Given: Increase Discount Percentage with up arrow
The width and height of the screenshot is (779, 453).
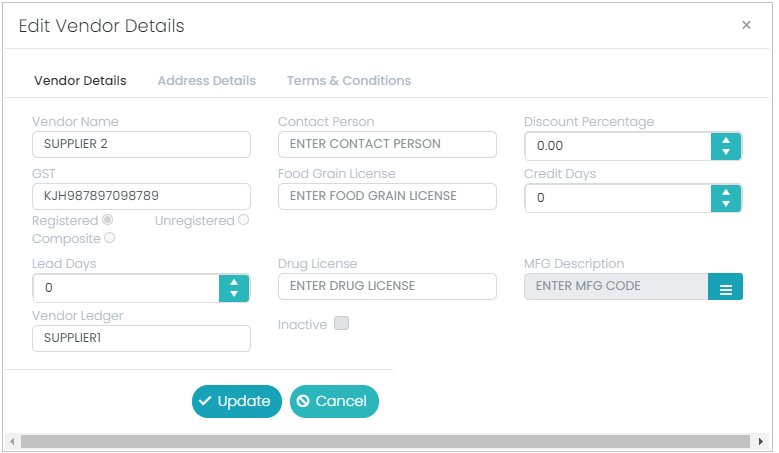Looking at the screenshot, I should click(x=726, y=140).
